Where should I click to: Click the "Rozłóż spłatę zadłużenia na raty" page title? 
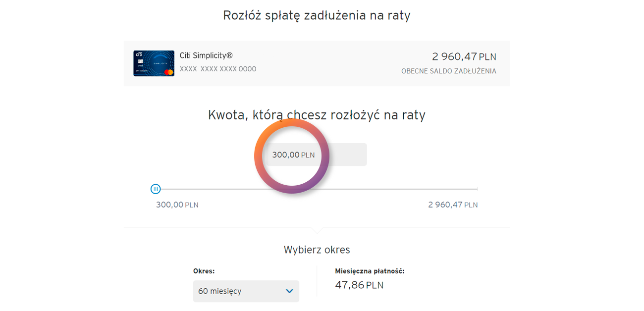tap(317, 15)
